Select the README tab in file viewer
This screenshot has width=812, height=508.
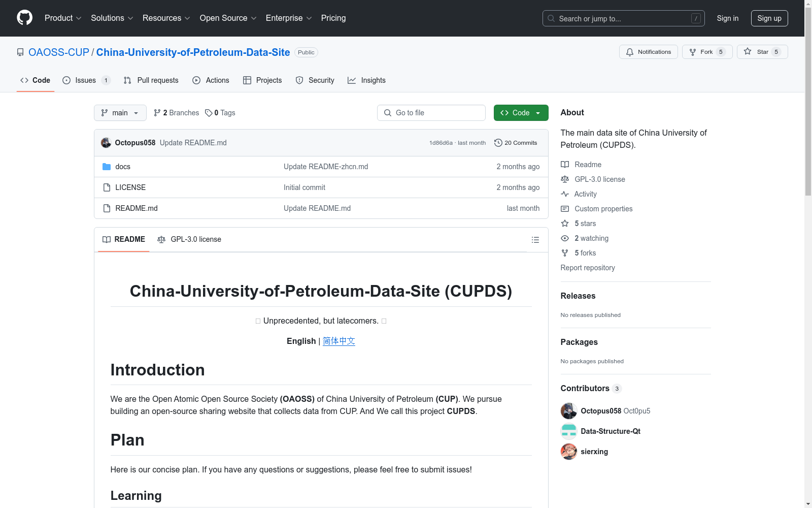click(x=124, y=239)
